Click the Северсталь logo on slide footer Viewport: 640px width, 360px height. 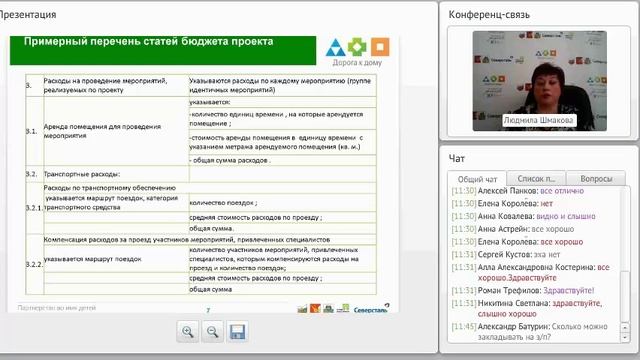[371, 309]
